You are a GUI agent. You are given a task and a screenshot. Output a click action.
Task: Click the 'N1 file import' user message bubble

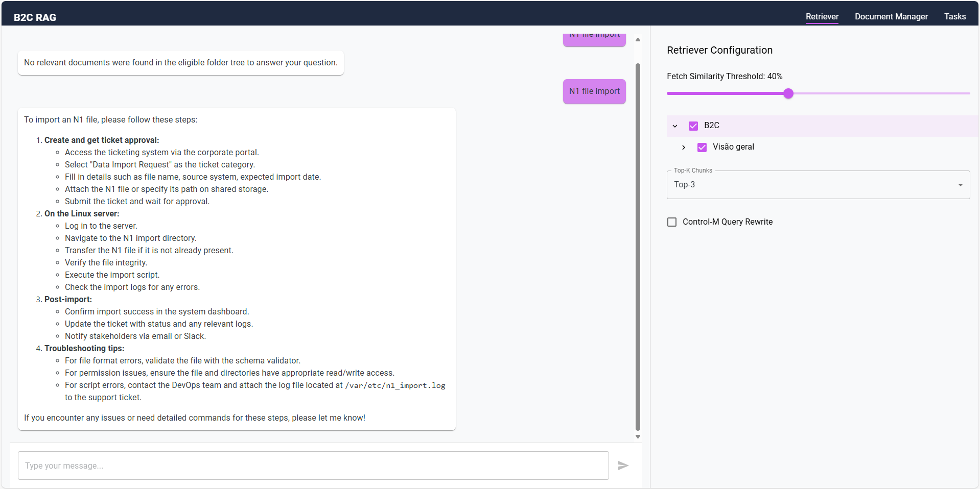click(594, 91)
